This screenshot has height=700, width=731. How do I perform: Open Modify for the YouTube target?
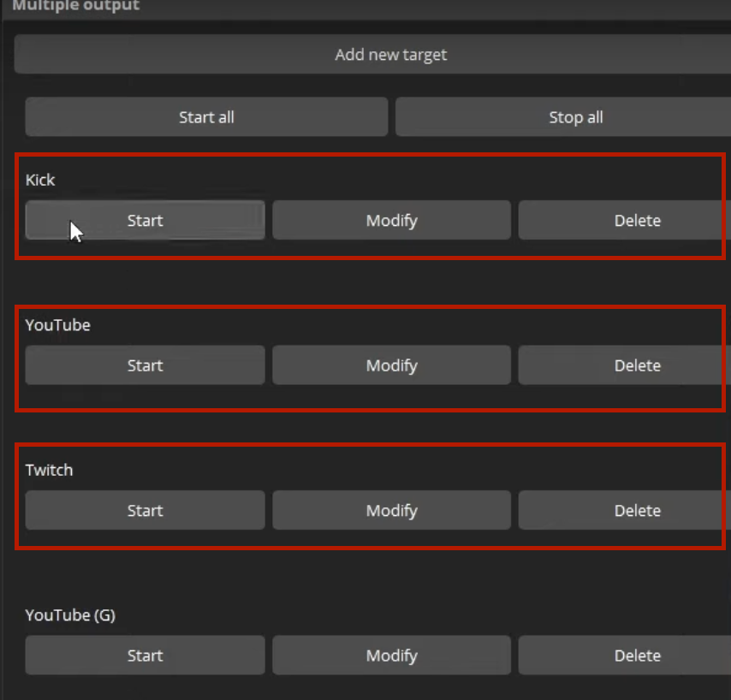point(391,365)
